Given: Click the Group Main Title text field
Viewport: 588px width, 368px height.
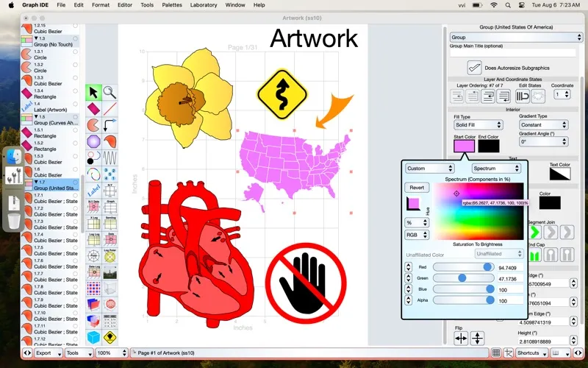Looking at the screenshot, I should coord(512,53).
